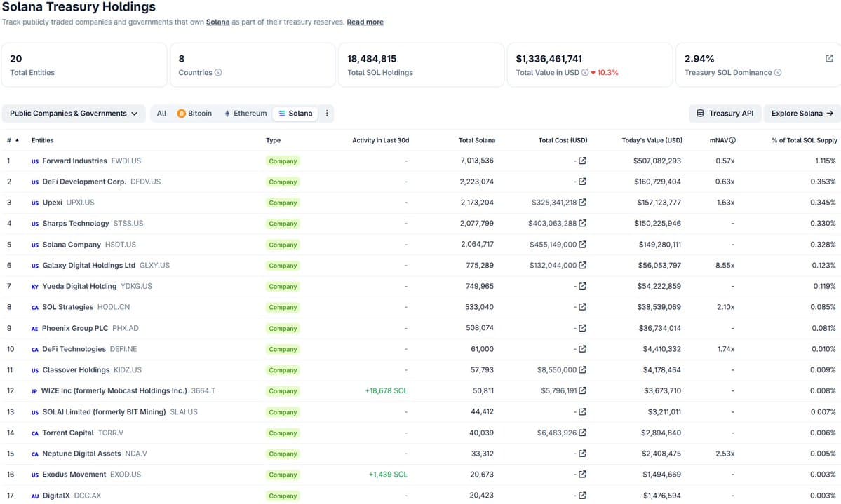Open SOL Strategies cost source link icon
The height and width of the screenshot is (504, 841).
582,307
